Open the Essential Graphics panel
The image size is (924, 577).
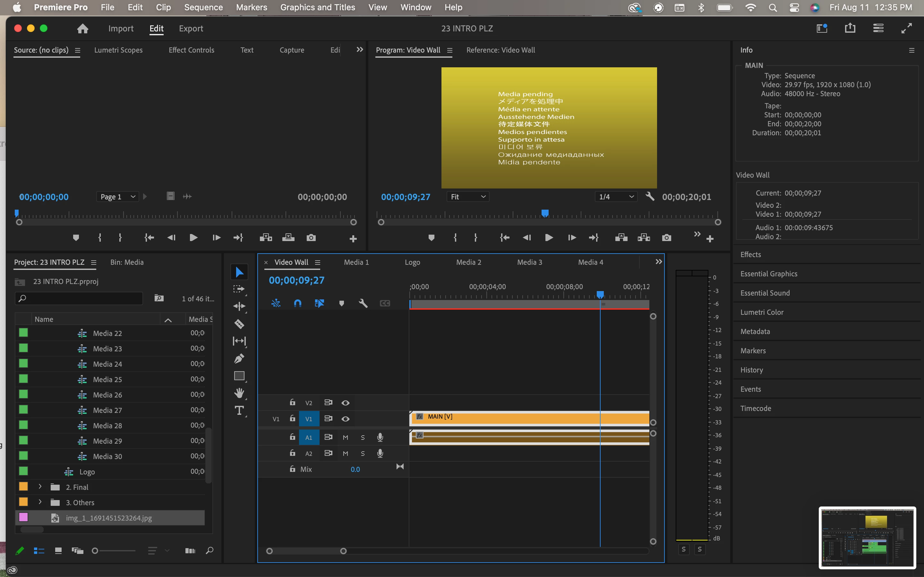[x=769, y=274]
